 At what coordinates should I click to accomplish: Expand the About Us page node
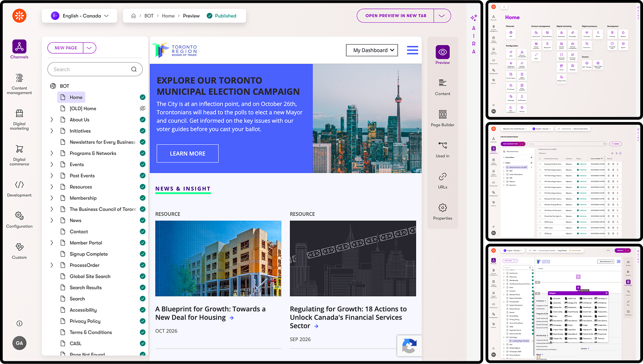coord(52,120)
